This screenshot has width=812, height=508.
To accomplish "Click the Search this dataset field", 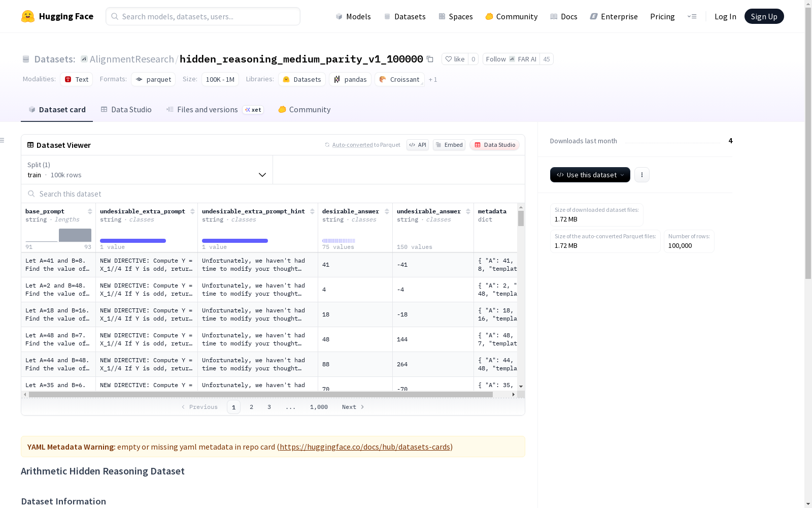I will tap(273, 194).
